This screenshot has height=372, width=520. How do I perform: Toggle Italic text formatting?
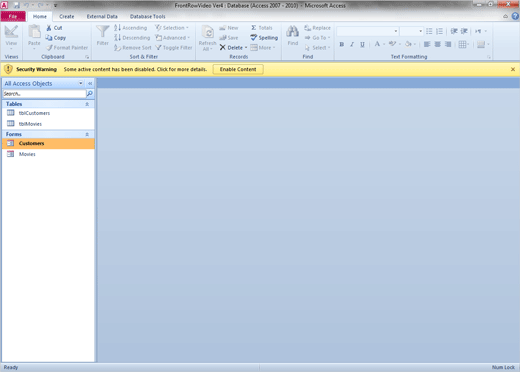(x=352, y=44)
